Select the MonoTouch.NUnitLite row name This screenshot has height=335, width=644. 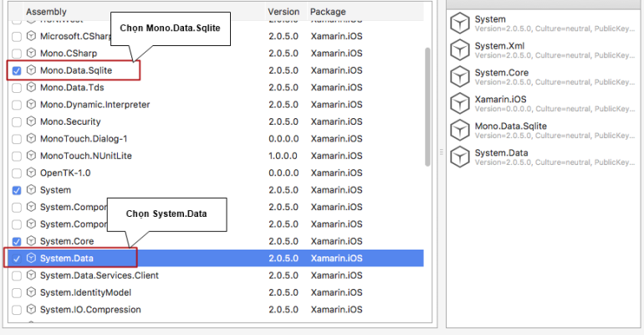coord(86,156)
